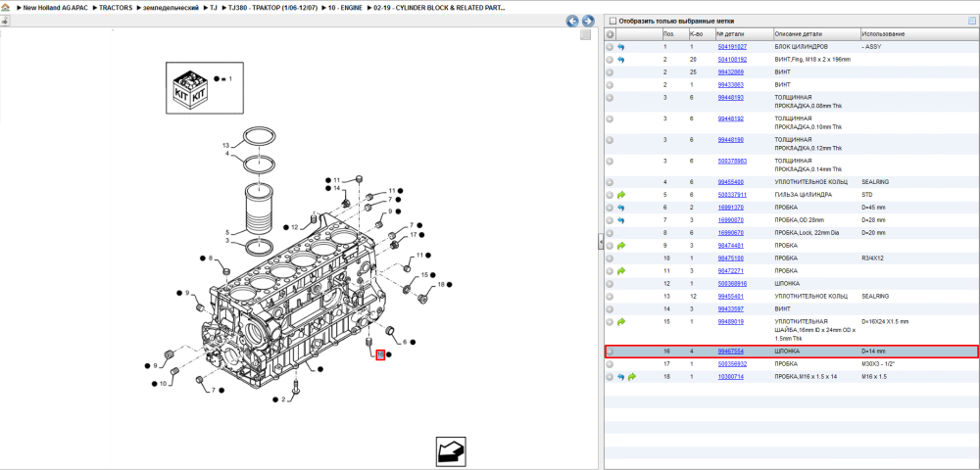Screen dimensions: 980x470
Task: Click the green arrow for part 98472271
Action: (620, 271)
